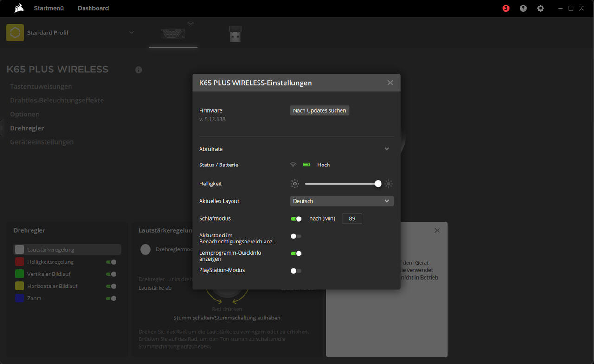Click the blue Zoom color square
Image resolution: width=594 pixels, height=364 pixels.
(19, 298)
